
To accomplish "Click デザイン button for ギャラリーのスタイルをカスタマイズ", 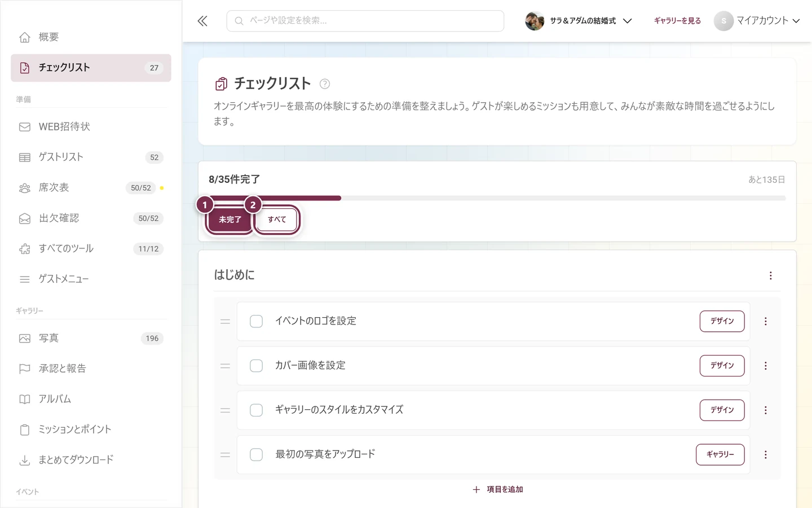I will 722,410.
